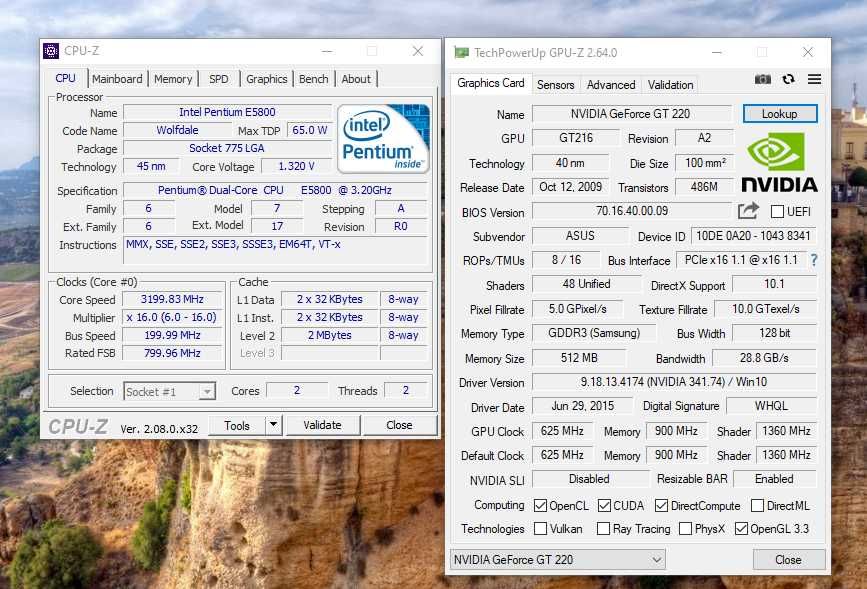Click the Multiplier value x 16.0
This screenshot has height=589, width=867.
pyautogui.click(x=172, y=317)
